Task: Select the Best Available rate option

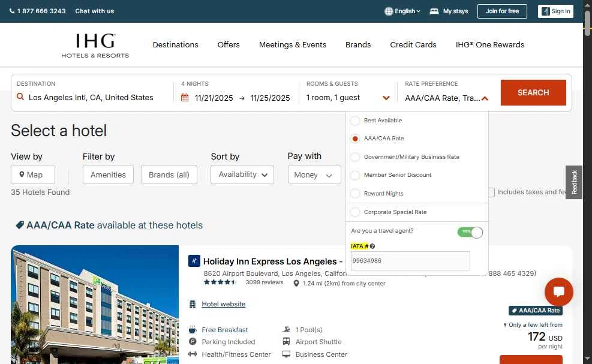Action: pyautogui.click(x=355, y=121)
